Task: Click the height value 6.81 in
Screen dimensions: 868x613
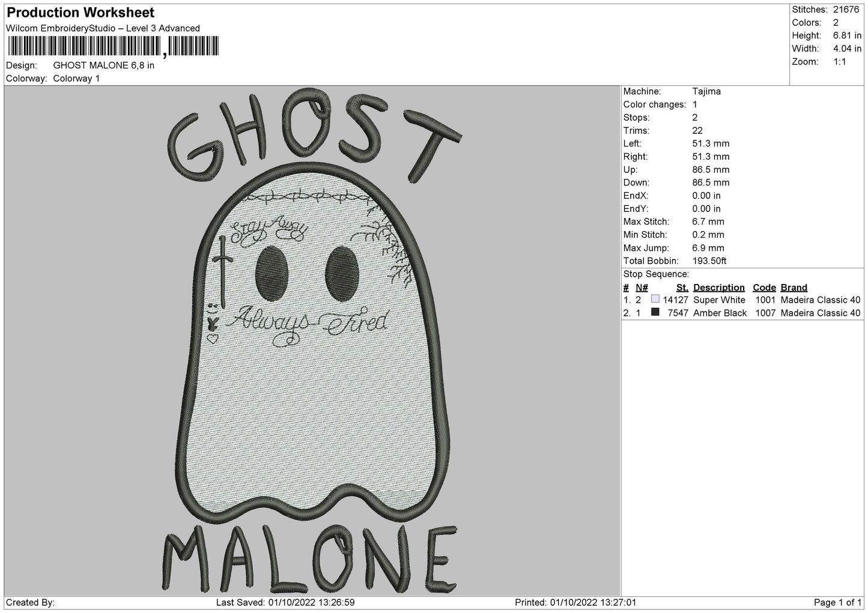Action: click(x=847, y=36)
